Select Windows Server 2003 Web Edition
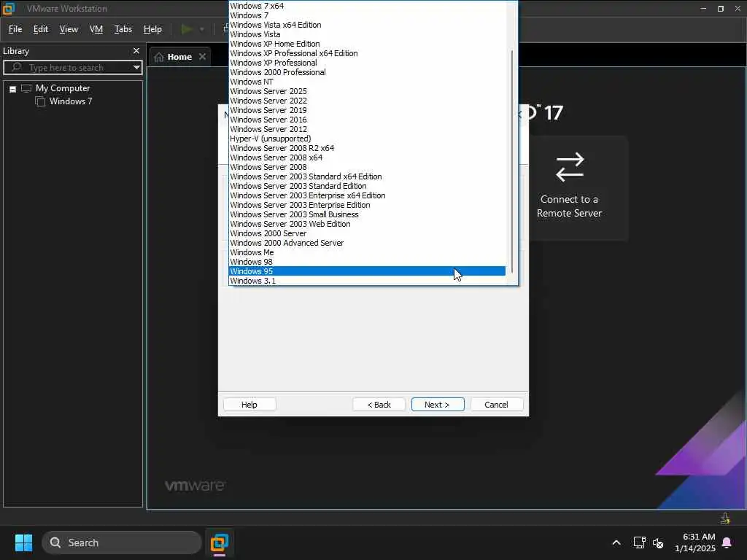Screen dimensions: 747x560 (x=367, y=224)
